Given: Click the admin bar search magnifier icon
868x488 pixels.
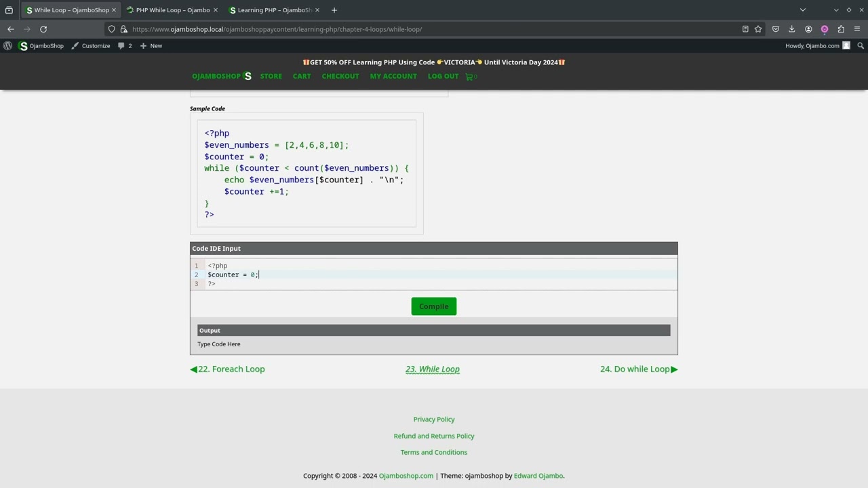Looking at the screenshot, I should pyautogui.click(x=861, y=46).
